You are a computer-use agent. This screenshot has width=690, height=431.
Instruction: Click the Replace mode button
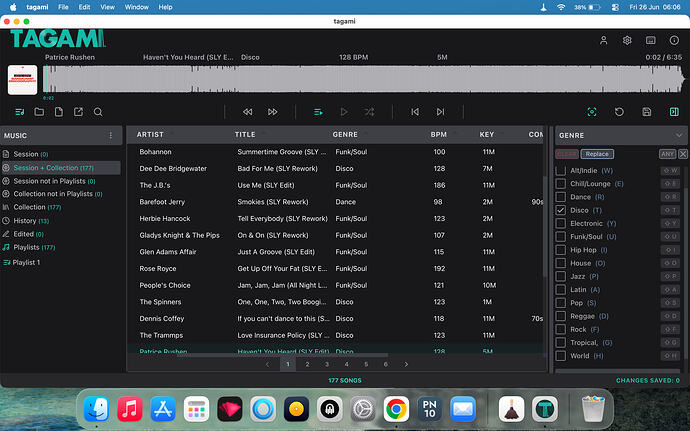tap(597, 154)
